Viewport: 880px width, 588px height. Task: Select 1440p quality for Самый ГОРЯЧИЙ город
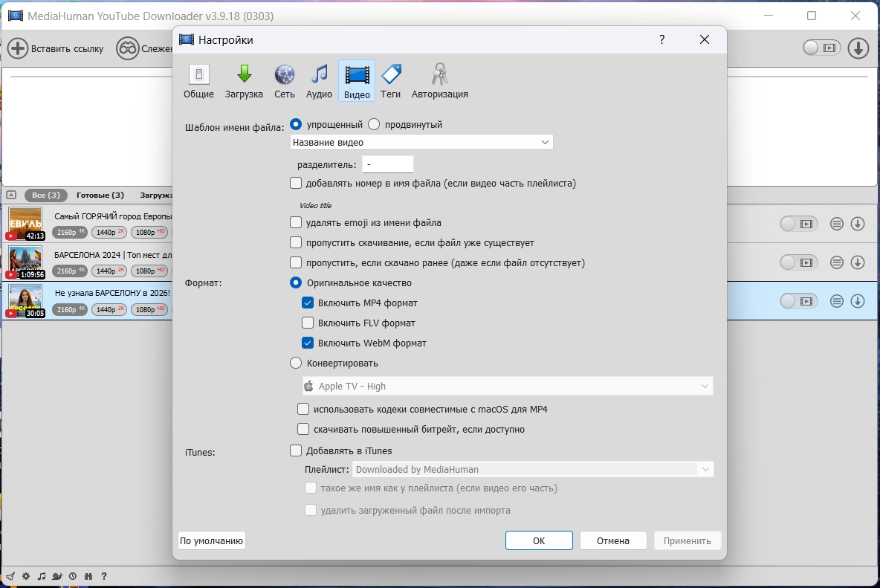pos(109,232)
